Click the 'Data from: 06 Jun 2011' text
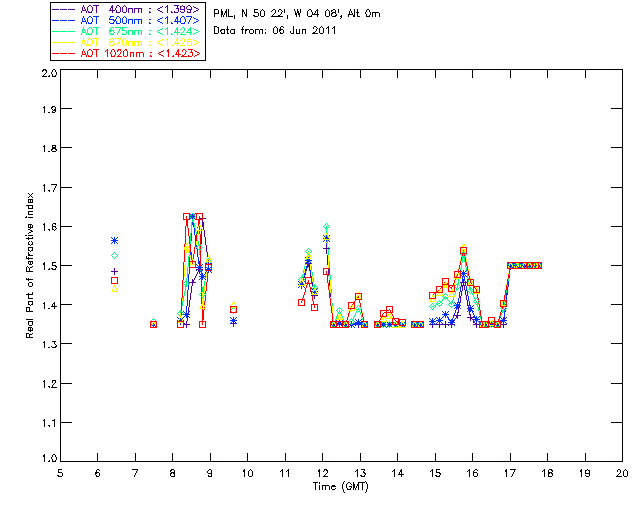The height and width of the screenshot is (512, 640). 275,31
